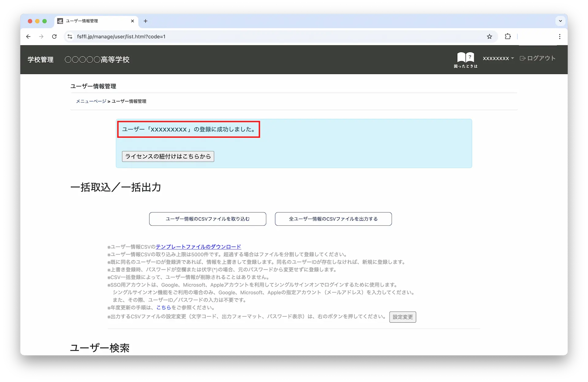Screen dimensions: 588x382
Task: Go back with browser back arrow
Action: [x=28, y=36]
